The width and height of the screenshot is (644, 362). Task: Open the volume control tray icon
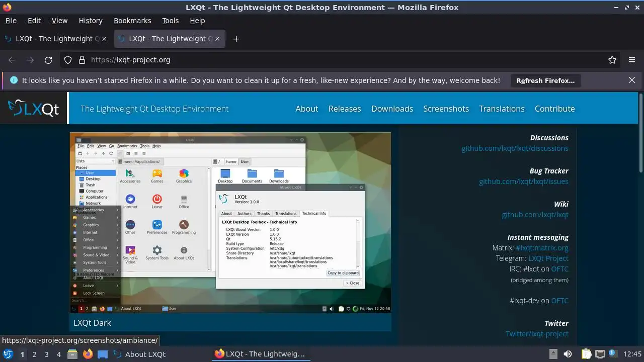tap(568, 354)
